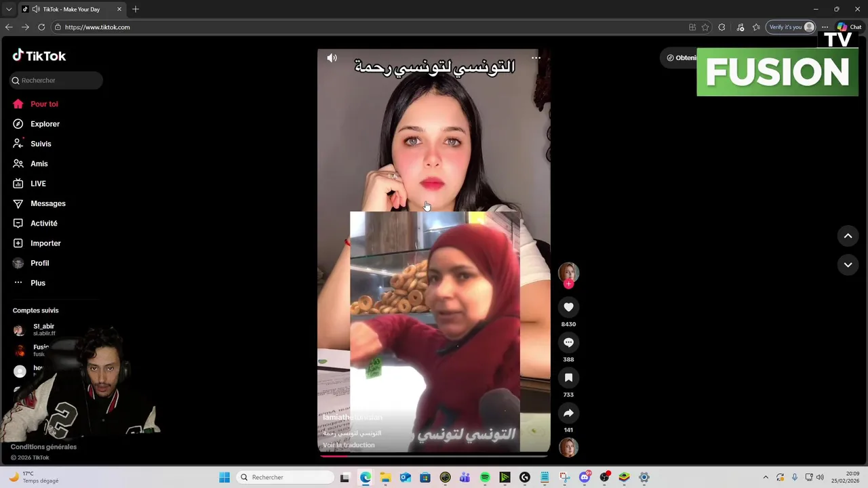Open the Explorer page
This screenshot has width=868, height=488.
coord(36,124)
